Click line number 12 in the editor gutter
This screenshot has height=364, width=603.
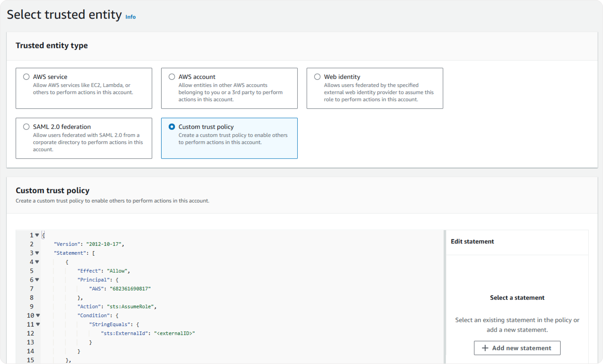pyautogui.click(x=30, y=333)
